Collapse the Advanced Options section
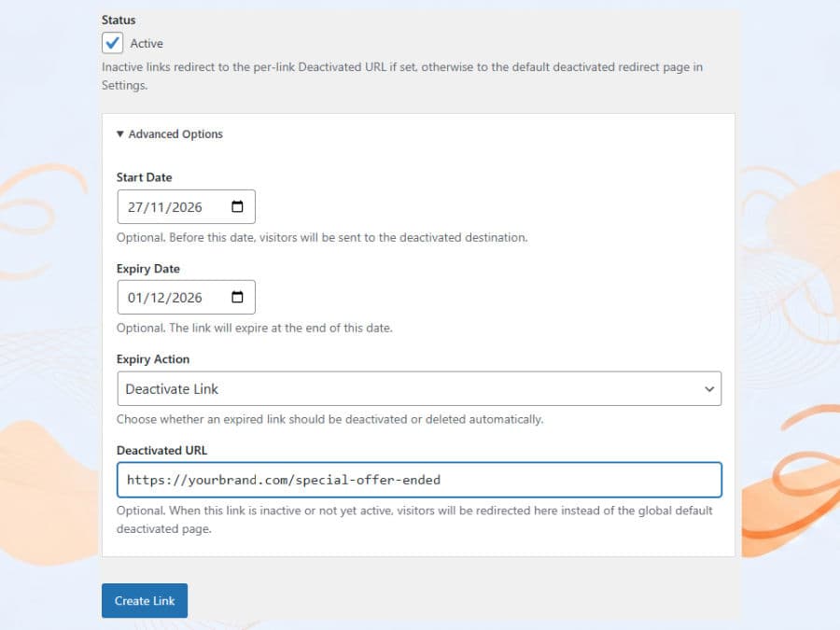Screen dimensions: 840x630 169,133
